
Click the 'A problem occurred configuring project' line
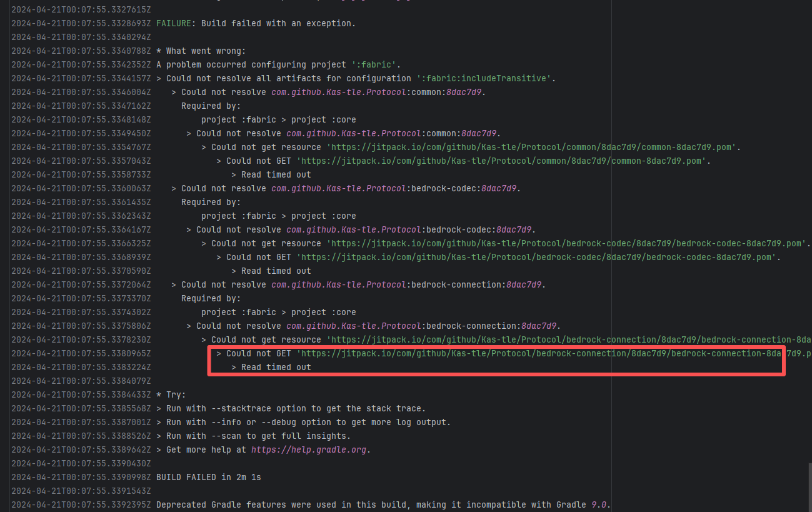point(278,65)
